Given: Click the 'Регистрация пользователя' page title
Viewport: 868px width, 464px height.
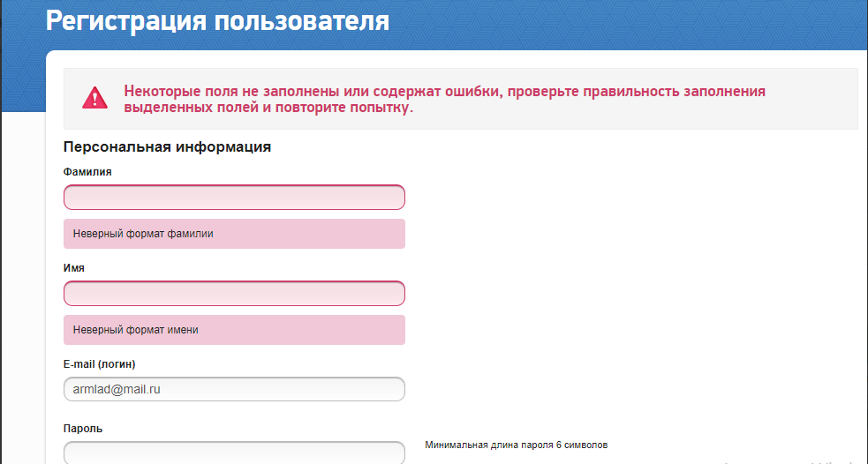Looking at the screenshot, I should 217,20.
